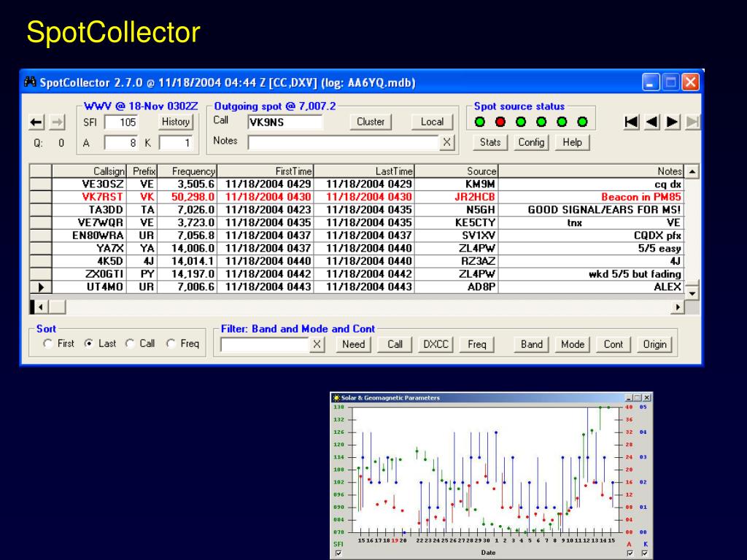
Task: Toggle the K checkbox in Solar window
Action: (x=645, y=553)
